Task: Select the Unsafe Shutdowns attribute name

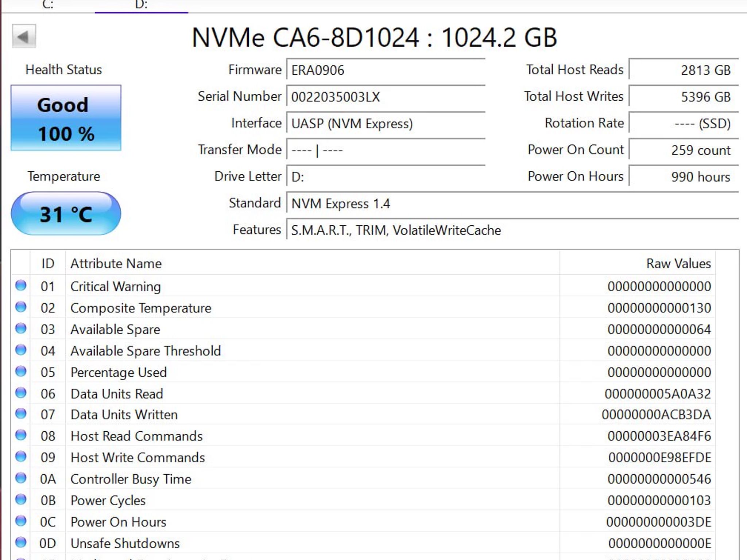Action: tap(125, 543)
